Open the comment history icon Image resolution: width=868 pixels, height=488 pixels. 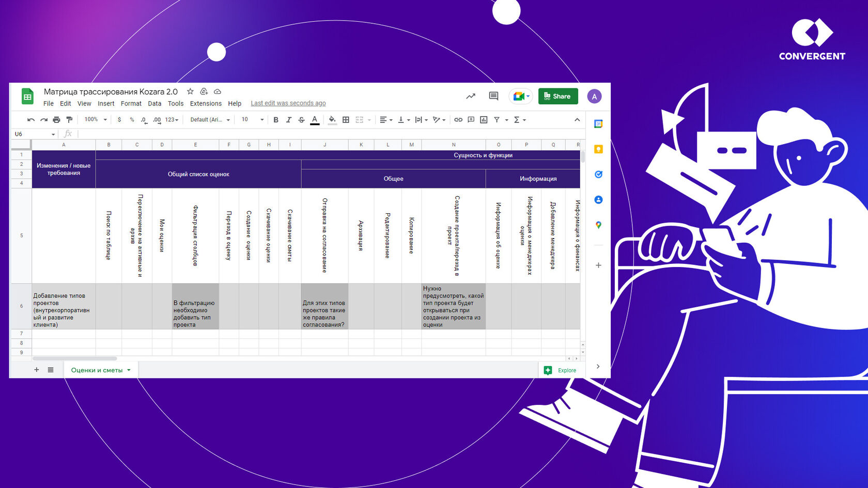(x=493, y=96)
